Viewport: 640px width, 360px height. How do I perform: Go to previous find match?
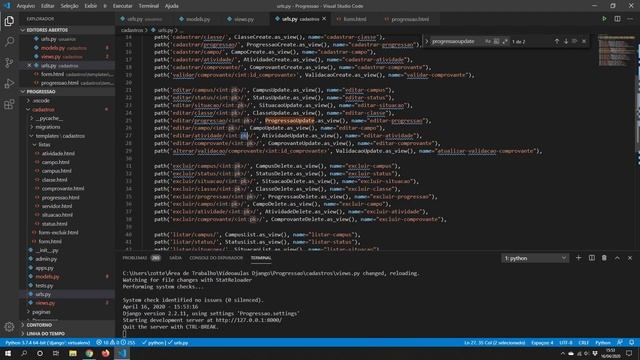556,41
